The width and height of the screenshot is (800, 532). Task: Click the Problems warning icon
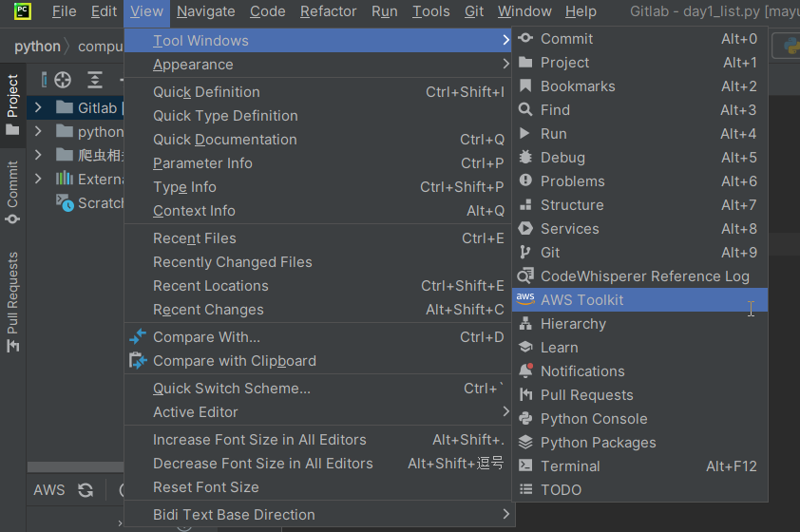pyautogui.click(x=525, y=180)
